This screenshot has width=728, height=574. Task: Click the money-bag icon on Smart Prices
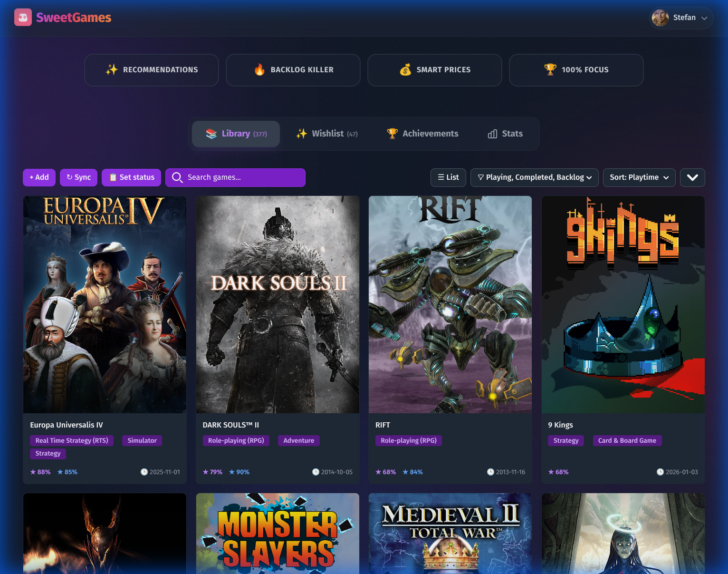pyautogui.click(x=405, y=69)
